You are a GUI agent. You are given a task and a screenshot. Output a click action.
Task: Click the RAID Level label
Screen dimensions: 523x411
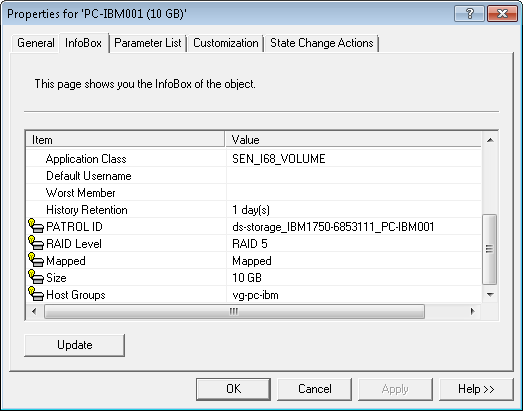[x=74, y=244]
